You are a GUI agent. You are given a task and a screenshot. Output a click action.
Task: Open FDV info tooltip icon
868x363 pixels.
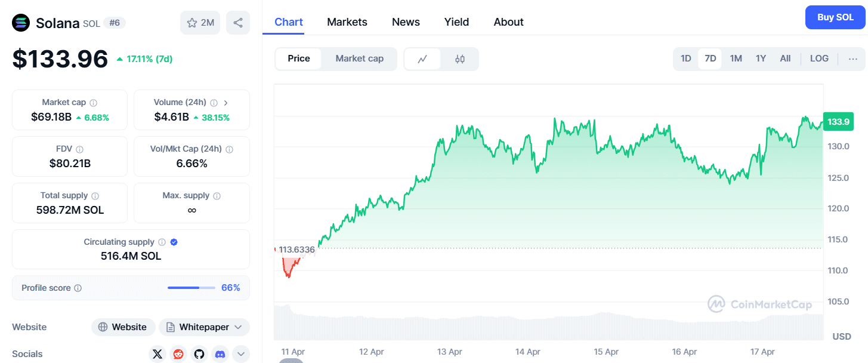click(x=79, y=149)
